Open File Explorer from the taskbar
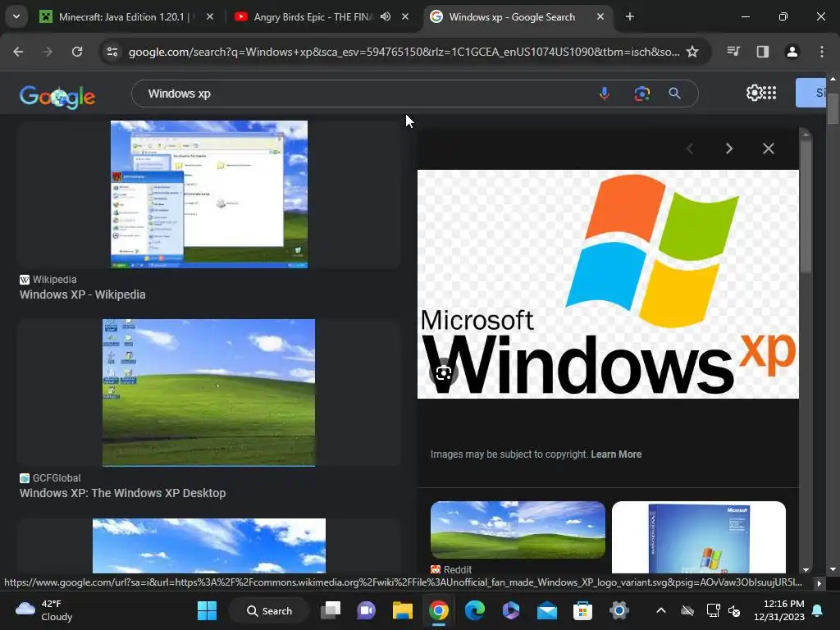 pos(402,610)
